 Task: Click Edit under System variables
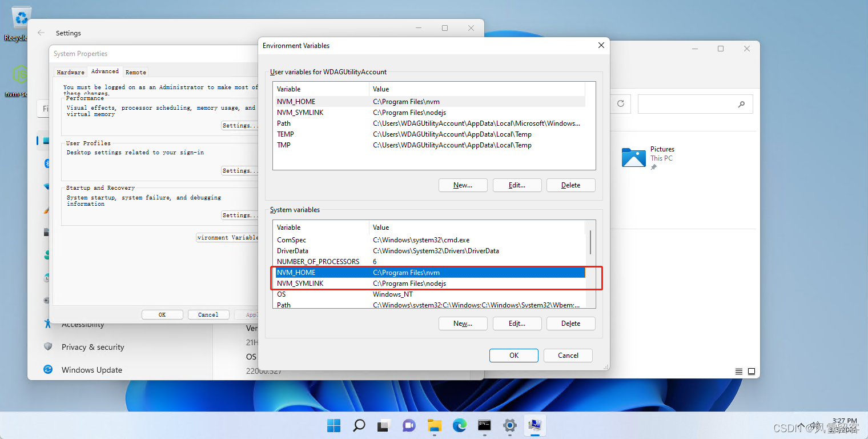pos(517,324)
